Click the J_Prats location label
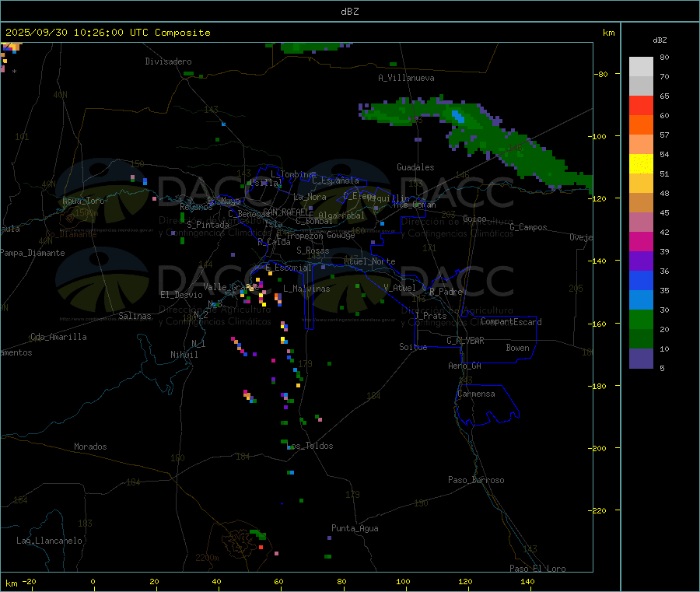 [430, 316]
